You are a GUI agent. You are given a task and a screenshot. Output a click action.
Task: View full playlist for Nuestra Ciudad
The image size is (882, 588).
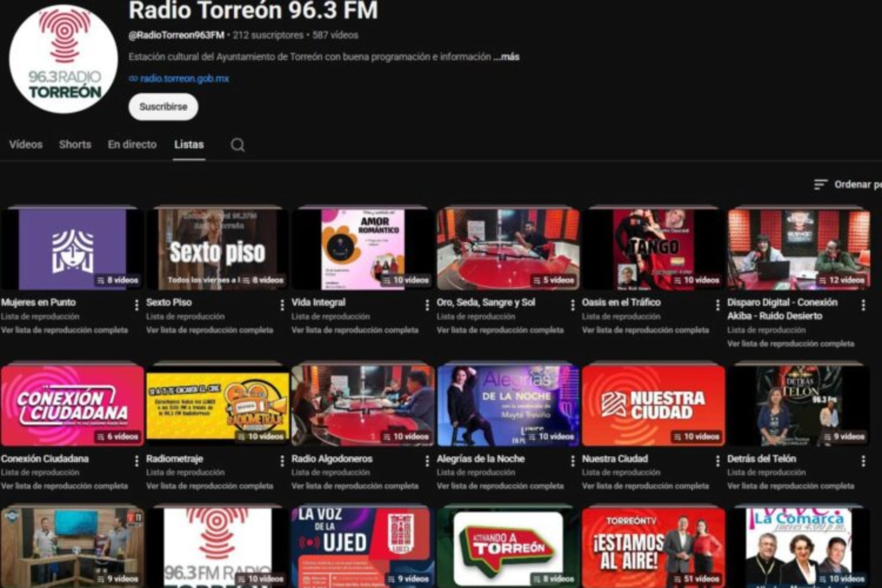646,486
